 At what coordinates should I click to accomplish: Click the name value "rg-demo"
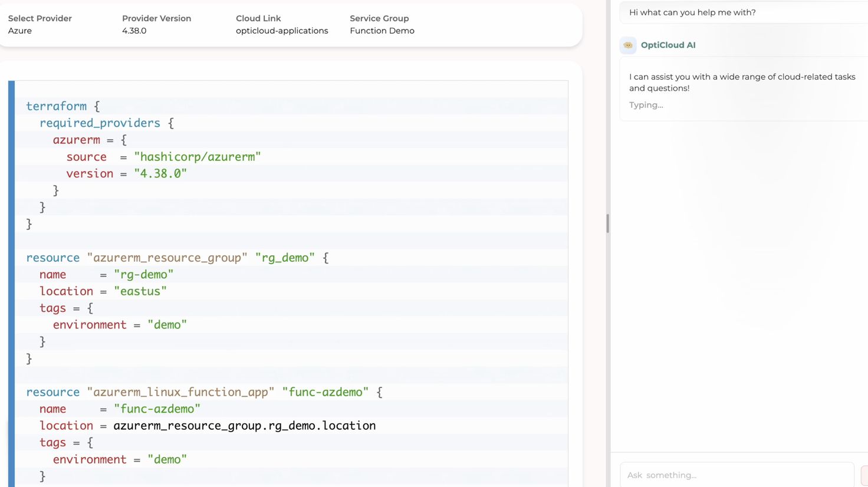[x=144, y=274]
